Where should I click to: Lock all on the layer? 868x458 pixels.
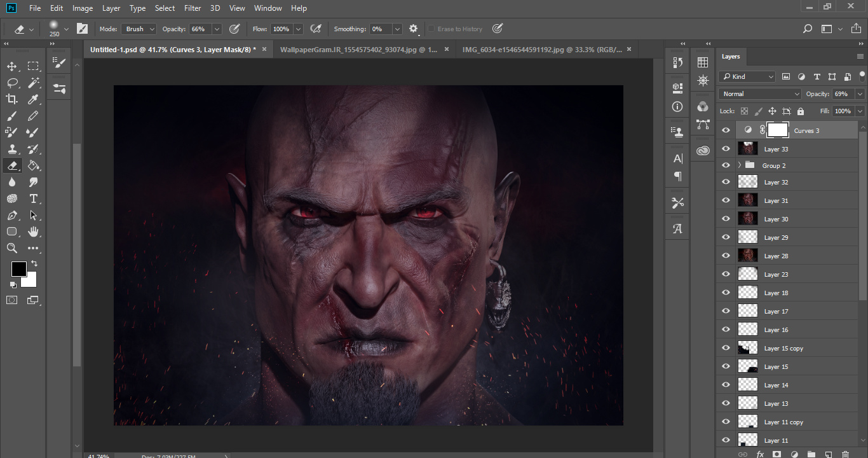coord(801,111)
